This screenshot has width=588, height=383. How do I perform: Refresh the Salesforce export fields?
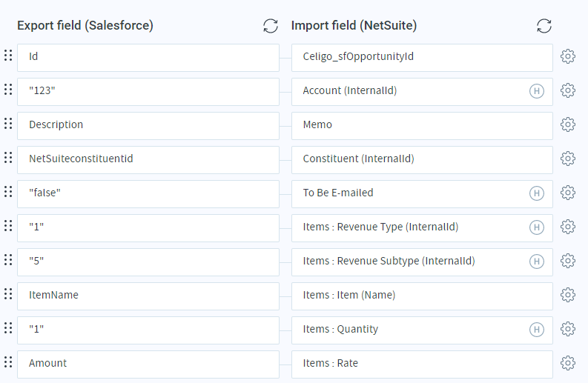[271, 26]
